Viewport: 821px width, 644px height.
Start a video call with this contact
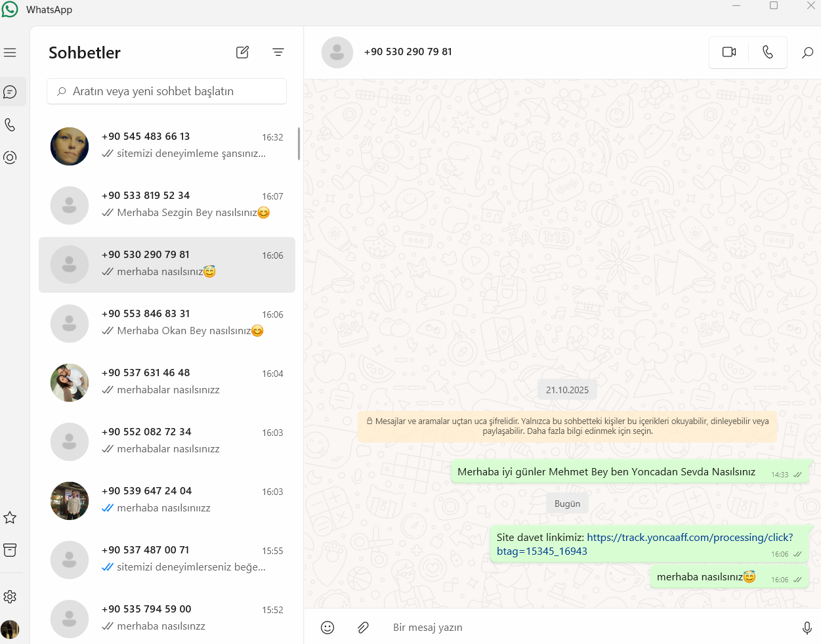[x=729, y=52]
